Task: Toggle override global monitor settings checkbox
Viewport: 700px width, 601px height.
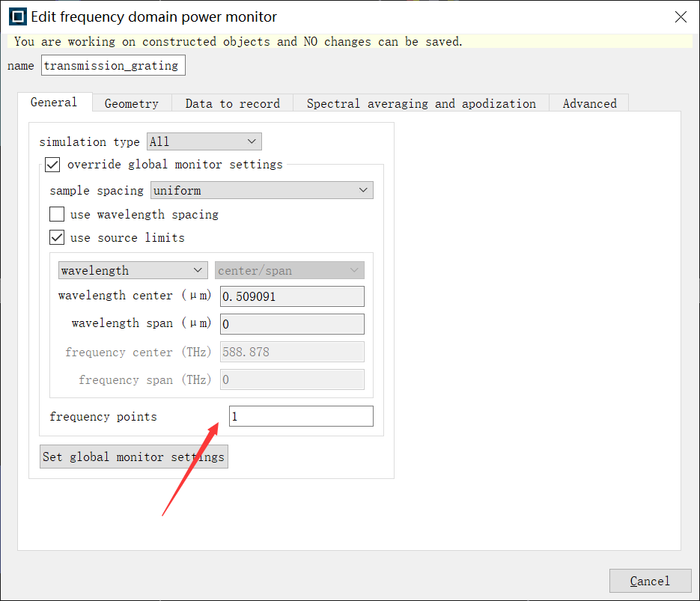Action: [x=52, y=165]
